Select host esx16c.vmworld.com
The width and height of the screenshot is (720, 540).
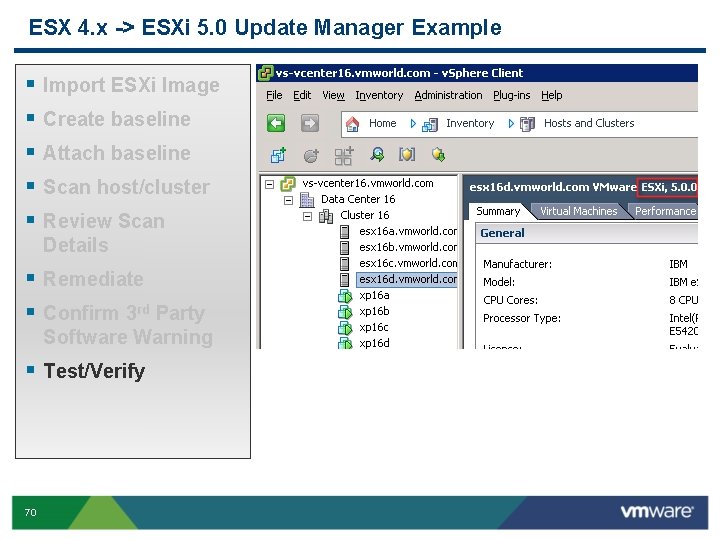(x=408, y=264)
